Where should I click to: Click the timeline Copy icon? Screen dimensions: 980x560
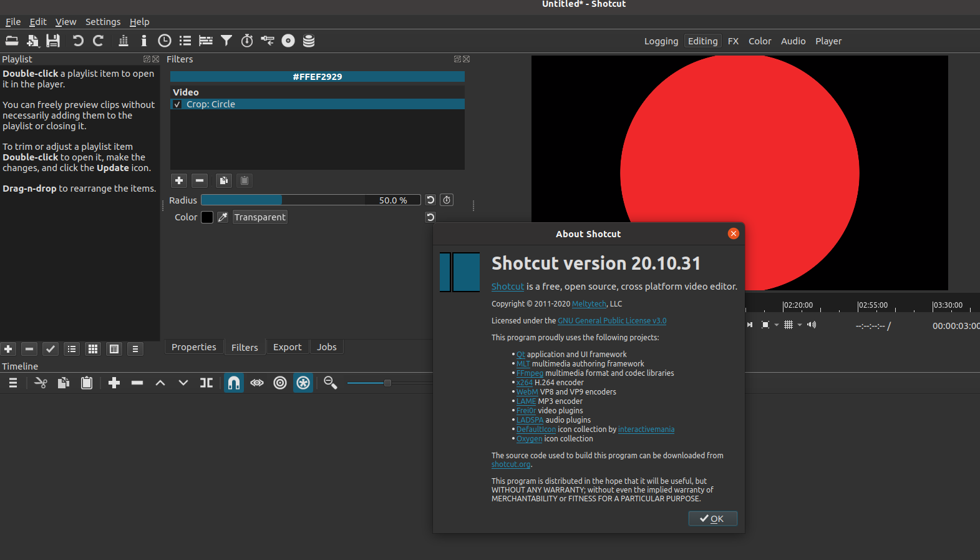pos(64,383)
